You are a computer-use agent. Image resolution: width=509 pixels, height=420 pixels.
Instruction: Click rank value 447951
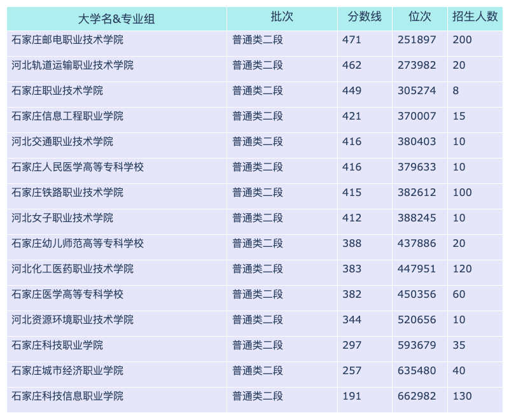[417, 269]
